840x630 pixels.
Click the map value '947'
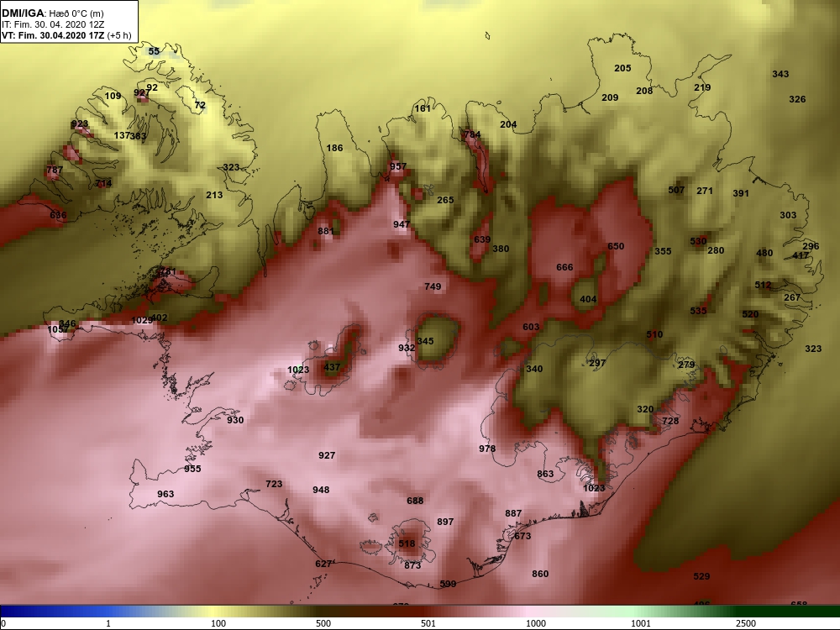point(402,224)
